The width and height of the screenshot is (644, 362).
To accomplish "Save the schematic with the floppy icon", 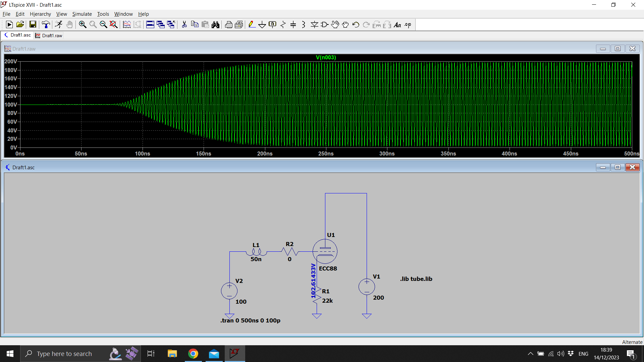I will [x=33, y=24].
